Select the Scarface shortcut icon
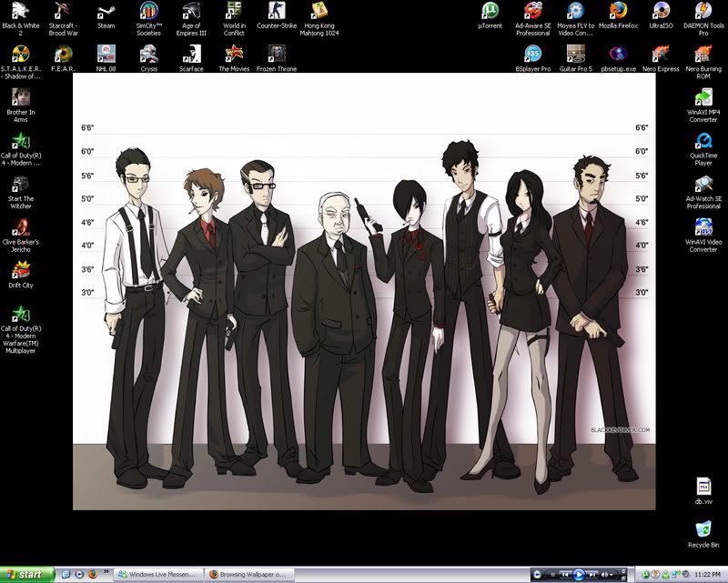This screenshot has width=728, height=583. pos(191,58)
